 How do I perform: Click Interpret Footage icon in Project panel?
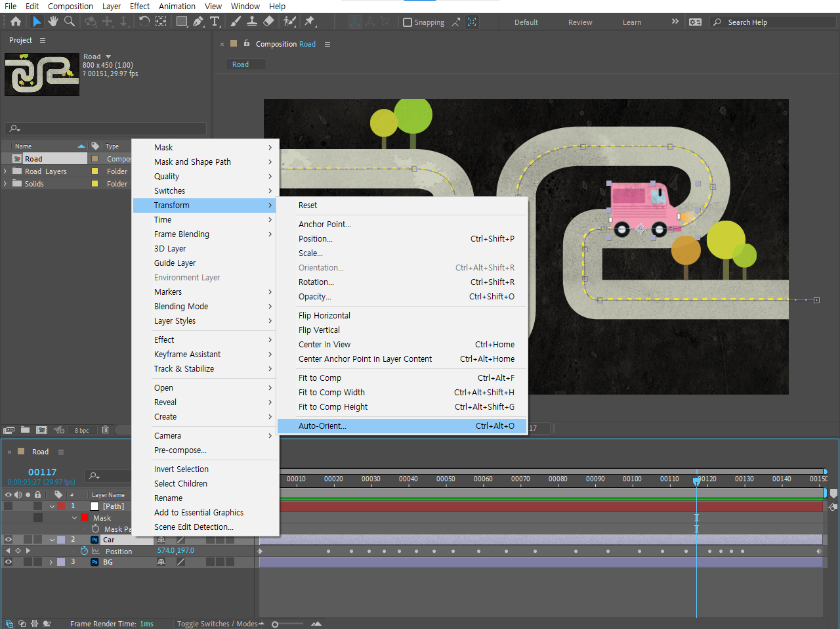click(9, 430)
